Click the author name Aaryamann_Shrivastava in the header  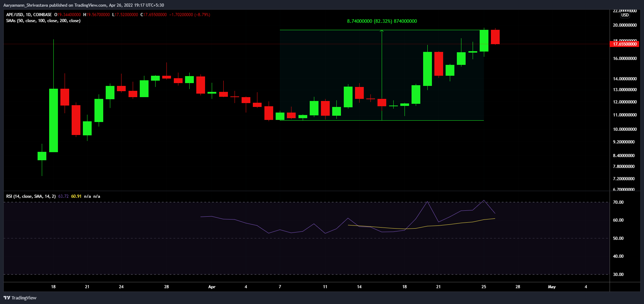point(26,5)
